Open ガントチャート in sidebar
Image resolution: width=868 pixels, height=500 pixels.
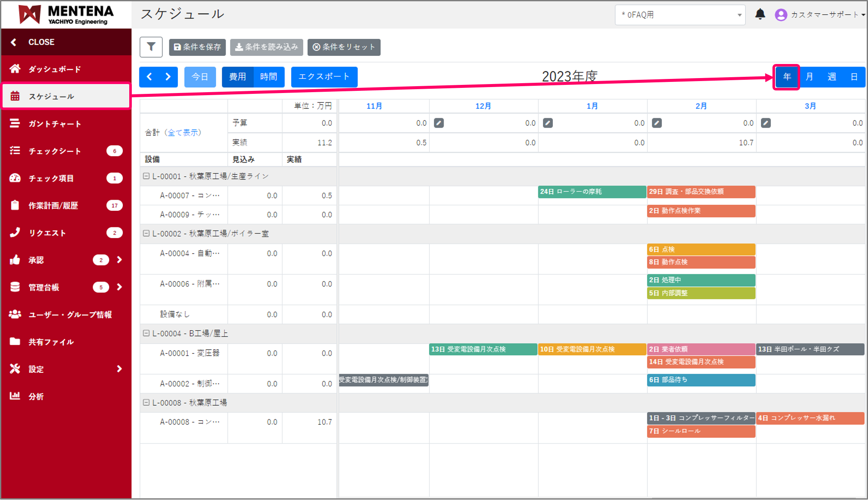tap(55, 124)
